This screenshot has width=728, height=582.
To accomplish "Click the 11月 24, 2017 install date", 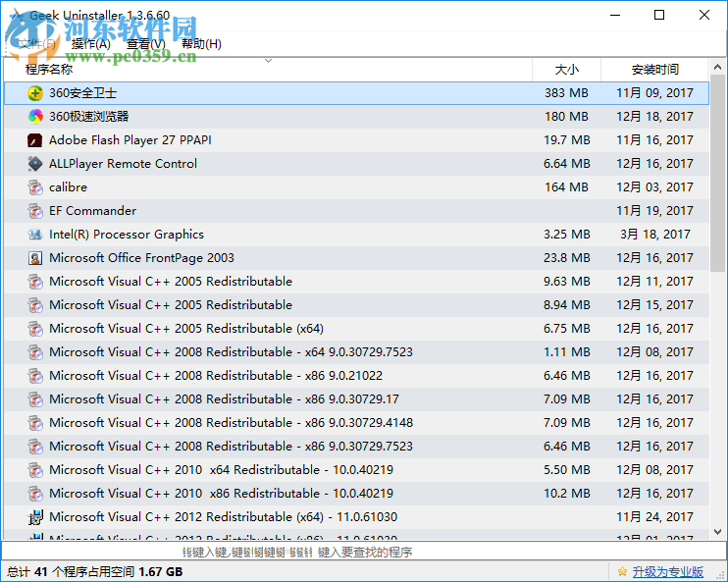I will click(654, 517).
